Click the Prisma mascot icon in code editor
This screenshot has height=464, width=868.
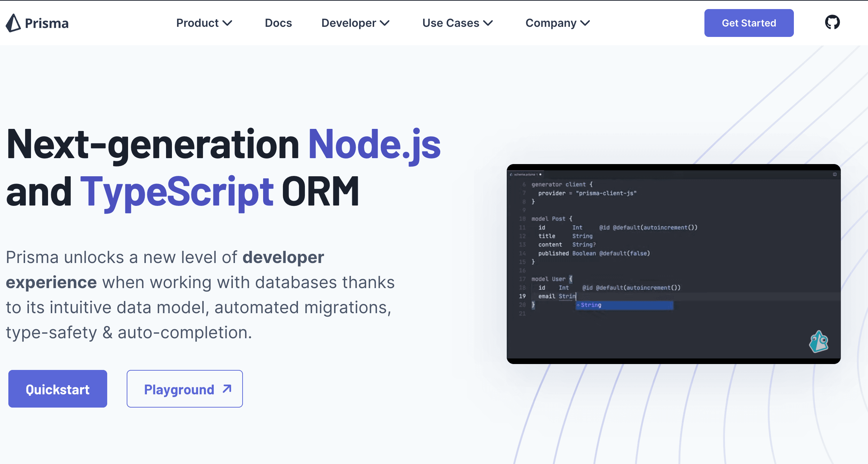tap(819, 342)
